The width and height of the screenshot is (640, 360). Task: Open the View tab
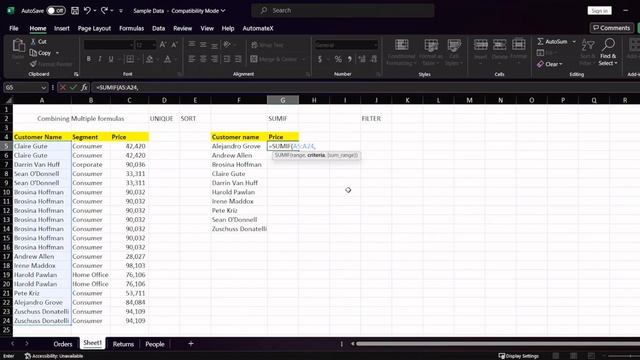click(x=207, y=28)
